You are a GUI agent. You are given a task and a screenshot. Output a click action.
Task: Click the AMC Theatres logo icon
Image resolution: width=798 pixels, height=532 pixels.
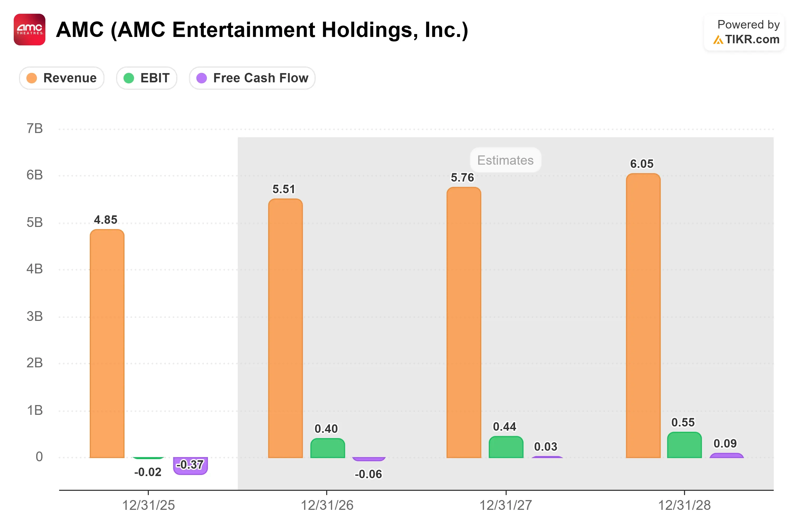[30, 30]
